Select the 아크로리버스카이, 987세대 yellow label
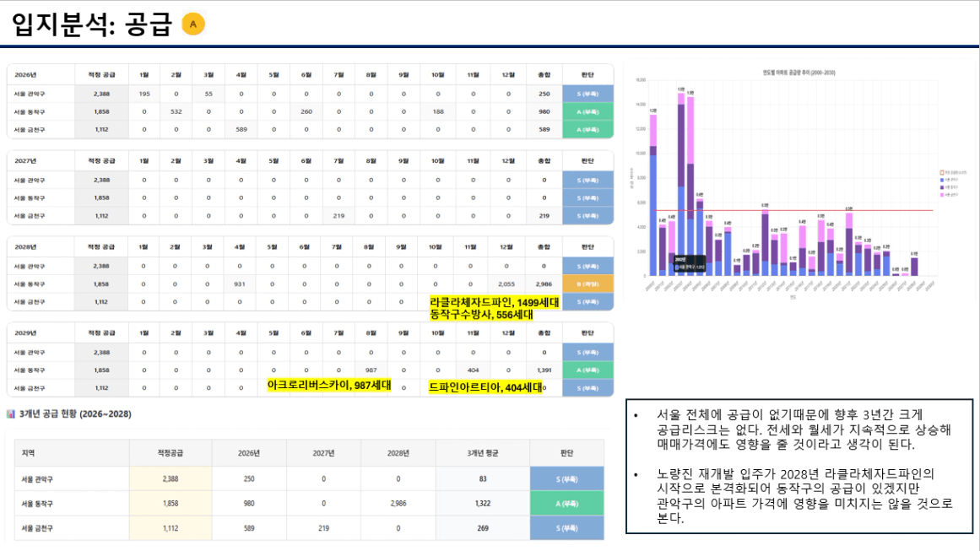Screen dimensions: 980x551 pos(329,386)
